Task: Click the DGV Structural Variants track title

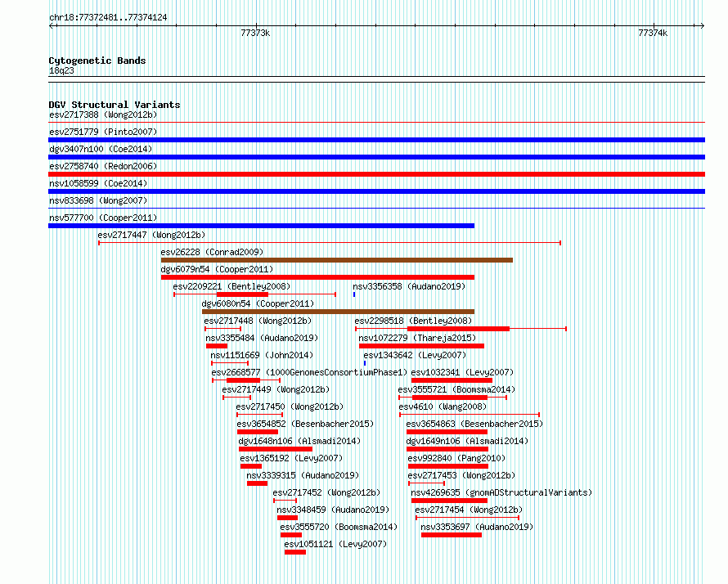Action: (x=115, y=105)
